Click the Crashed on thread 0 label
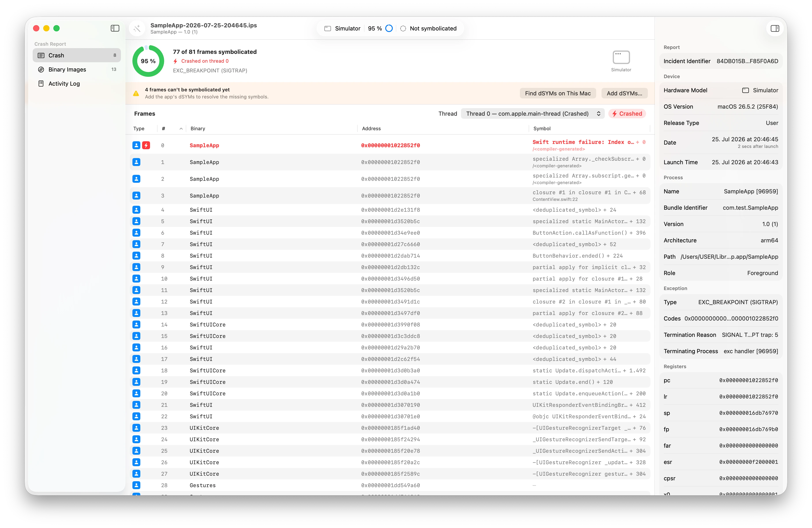This screenshot has height=528, width=812. pyautogui.click(x=205, y=61)
